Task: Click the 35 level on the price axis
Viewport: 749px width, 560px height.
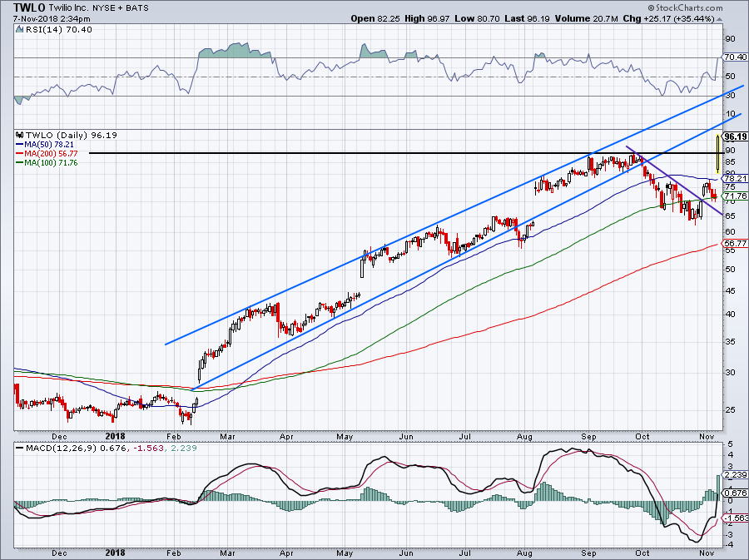Action: point(731,341)
